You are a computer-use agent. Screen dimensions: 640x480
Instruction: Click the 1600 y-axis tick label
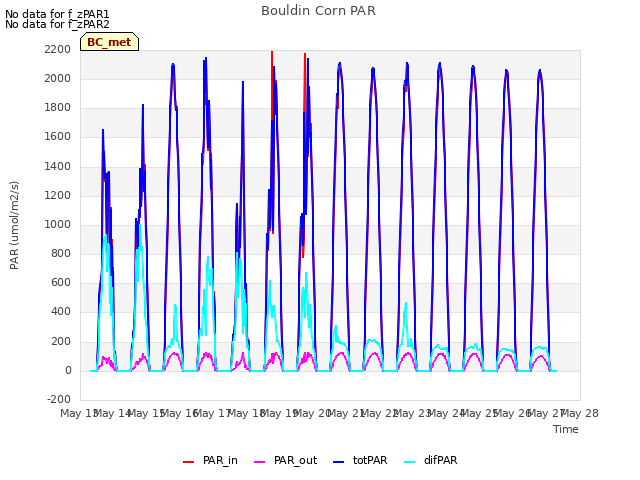tap(58, 137)
